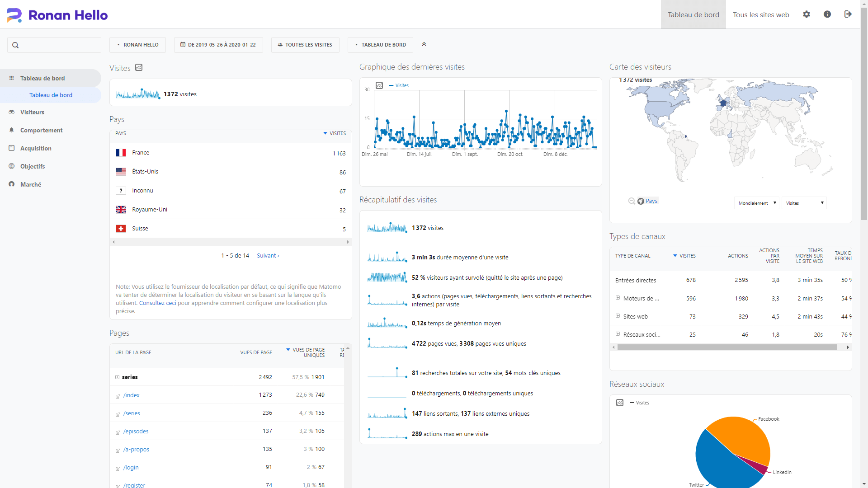Viewport: 868px width, 488px height.
Task: Expand the series page group
Action: 117,377
